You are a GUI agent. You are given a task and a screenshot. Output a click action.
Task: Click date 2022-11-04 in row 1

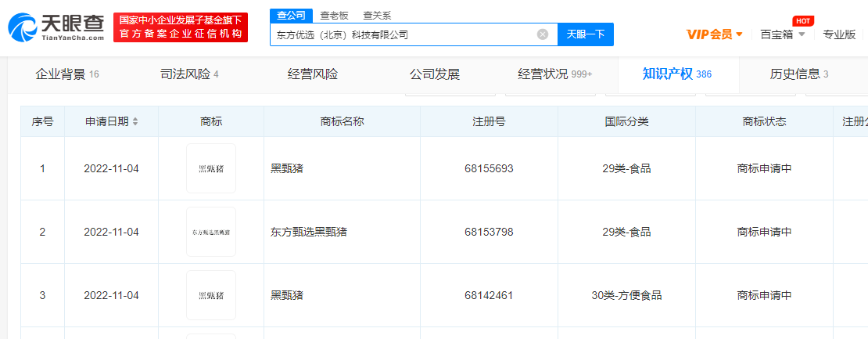[x=111, y=169]
